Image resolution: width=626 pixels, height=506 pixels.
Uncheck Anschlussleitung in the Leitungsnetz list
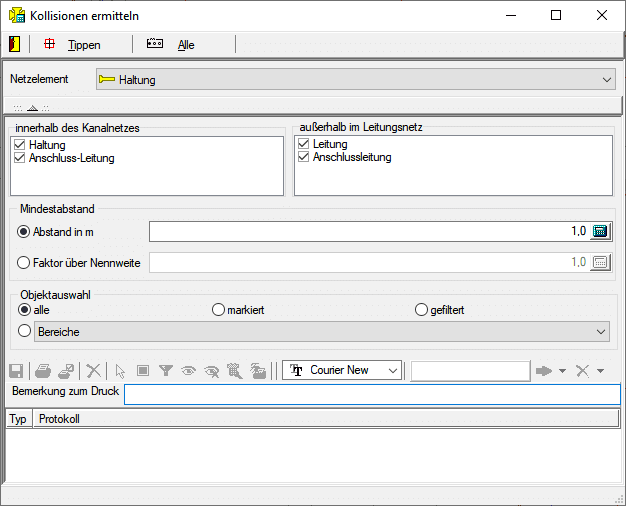[304, 157]
